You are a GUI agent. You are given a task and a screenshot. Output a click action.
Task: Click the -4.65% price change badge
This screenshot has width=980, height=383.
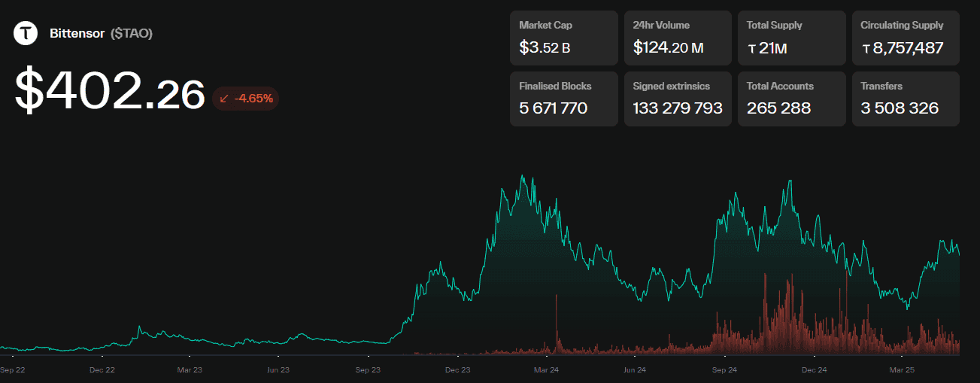[x=246, y=98]
